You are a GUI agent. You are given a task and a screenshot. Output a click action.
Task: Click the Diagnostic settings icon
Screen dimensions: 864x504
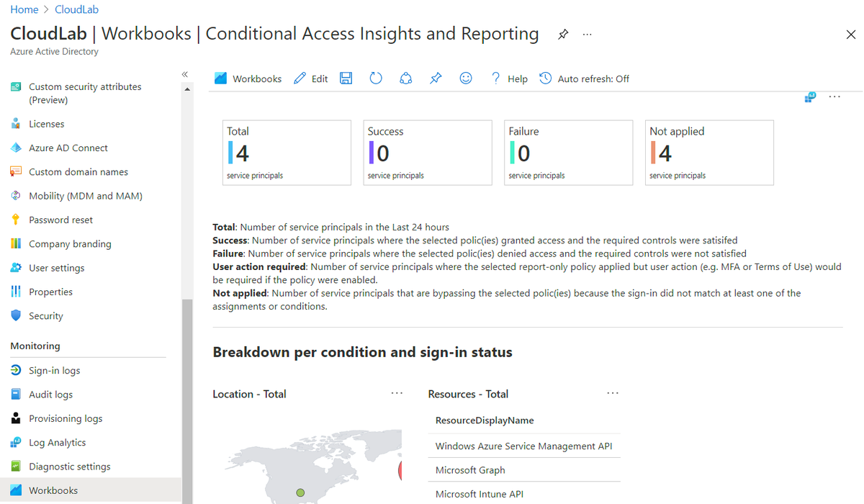(x=16, y=467)
